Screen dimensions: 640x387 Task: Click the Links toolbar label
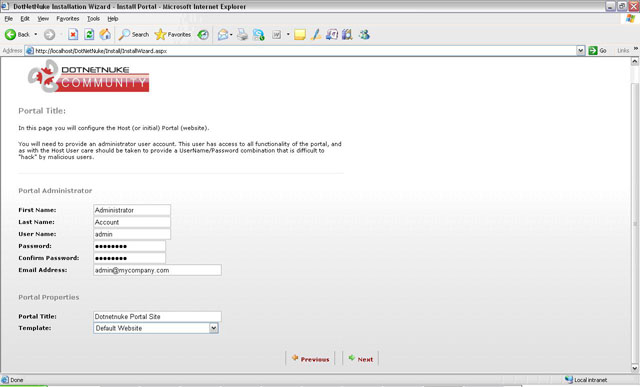click(x=623, y=51)
